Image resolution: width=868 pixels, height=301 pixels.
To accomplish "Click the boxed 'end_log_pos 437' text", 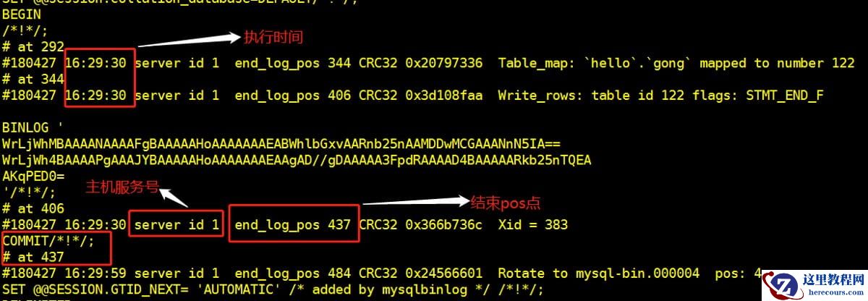I will click(x=292, y=225).
